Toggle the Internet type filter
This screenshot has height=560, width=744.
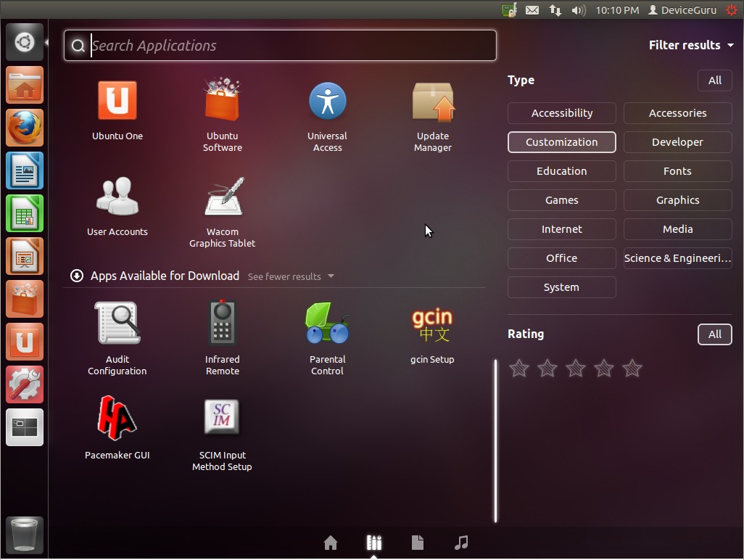[562, 228]
